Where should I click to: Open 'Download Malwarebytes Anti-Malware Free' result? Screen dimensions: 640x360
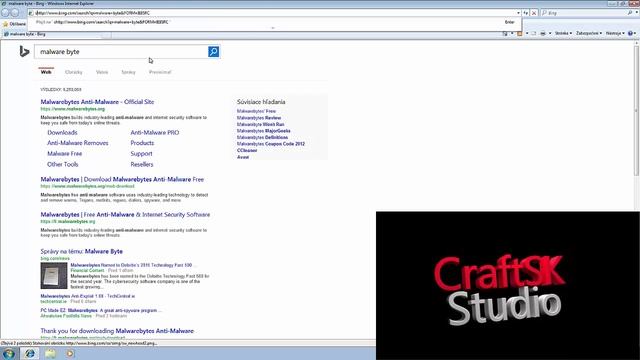click(122, 179)
